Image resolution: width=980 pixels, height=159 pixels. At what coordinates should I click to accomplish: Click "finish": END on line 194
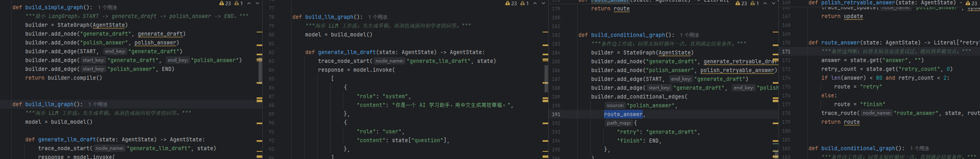point(639,141)
